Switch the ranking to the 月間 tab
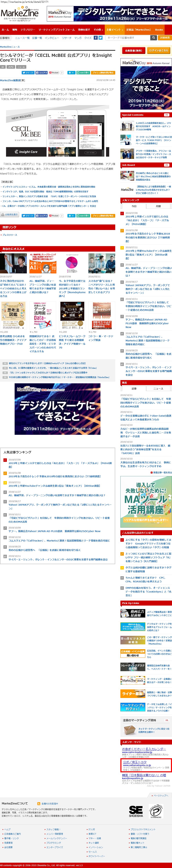The height and width of the screenshot is (868, 172). point(158,206)
